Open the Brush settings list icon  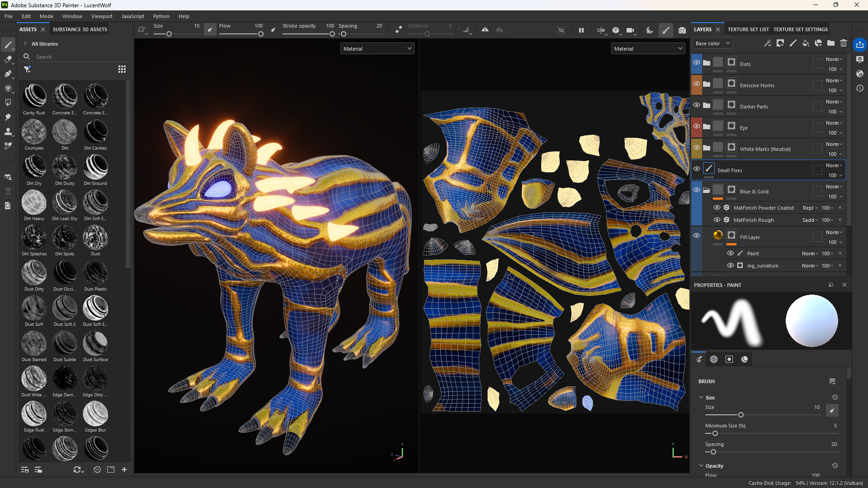(832, 382)
